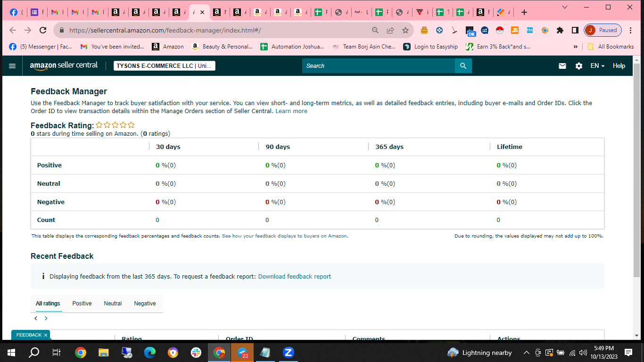Click the orange JS extension icon

point(515,30)
